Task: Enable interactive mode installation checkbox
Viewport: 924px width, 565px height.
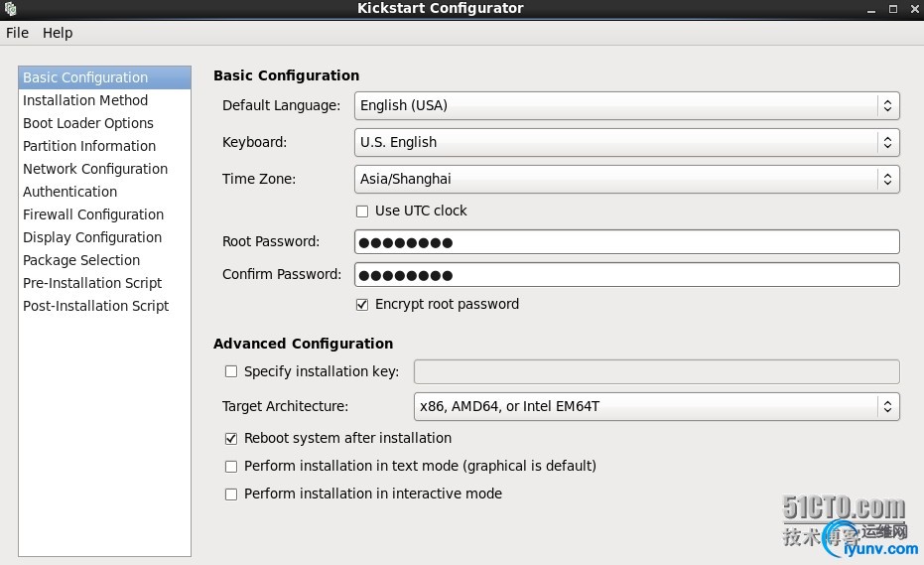Action: (231, 494)
